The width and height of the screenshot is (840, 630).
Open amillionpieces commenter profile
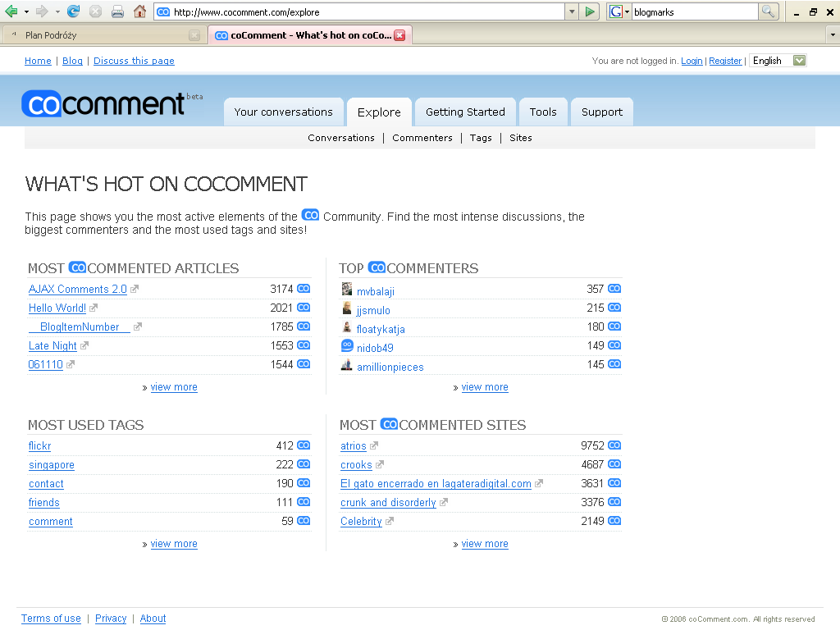[x=390, y=367]
